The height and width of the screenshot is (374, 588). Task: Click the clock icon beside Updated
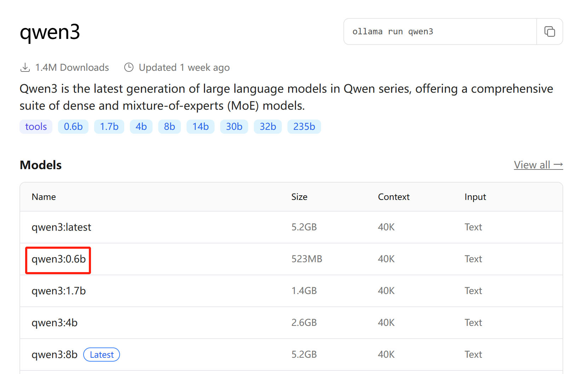coord(129,67)
